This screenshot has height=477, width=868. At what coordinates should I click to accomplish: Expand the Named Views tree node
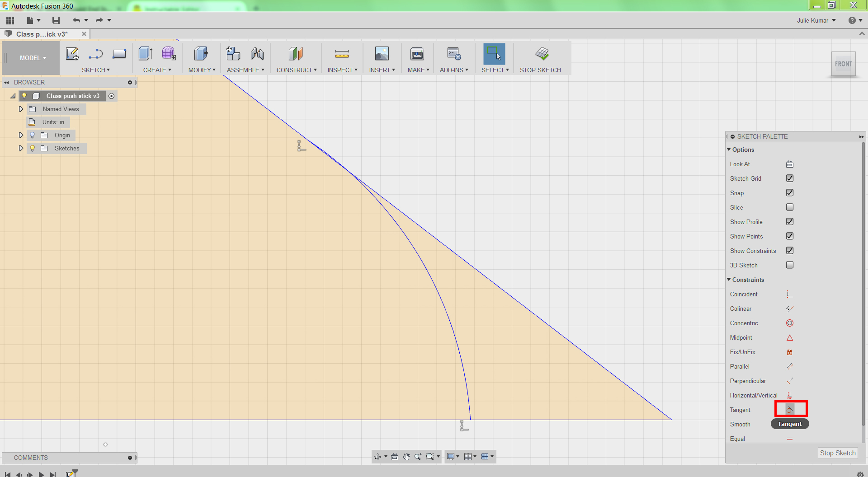pyautogui.click(x=21, y=109)
